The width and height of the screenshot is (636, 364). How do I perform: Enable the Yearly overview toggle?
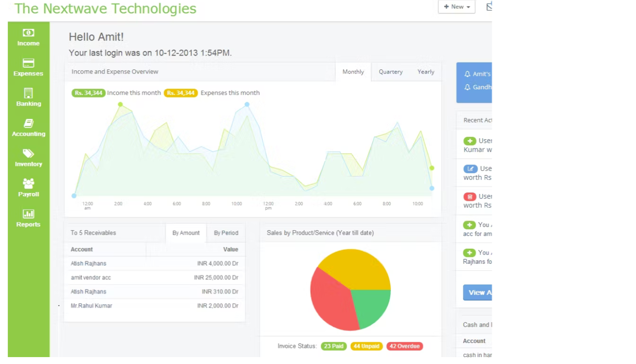(x=425, y=72)
